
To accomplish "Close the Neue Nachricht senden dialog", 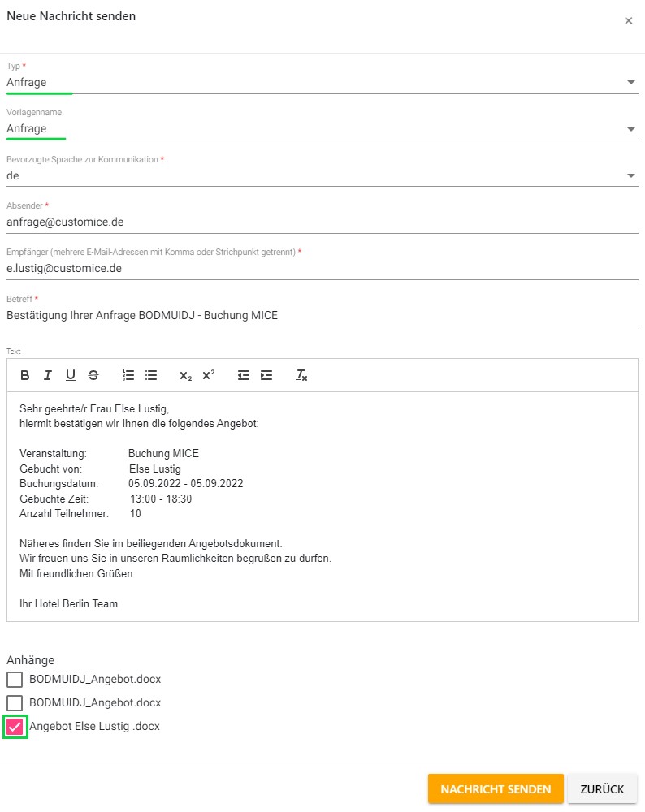I will pos(629,21).
